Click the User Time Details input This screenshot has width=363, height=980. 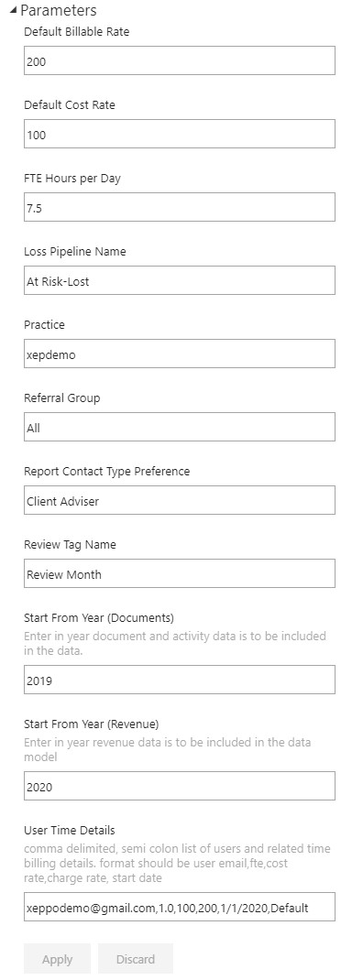[180, 907]
